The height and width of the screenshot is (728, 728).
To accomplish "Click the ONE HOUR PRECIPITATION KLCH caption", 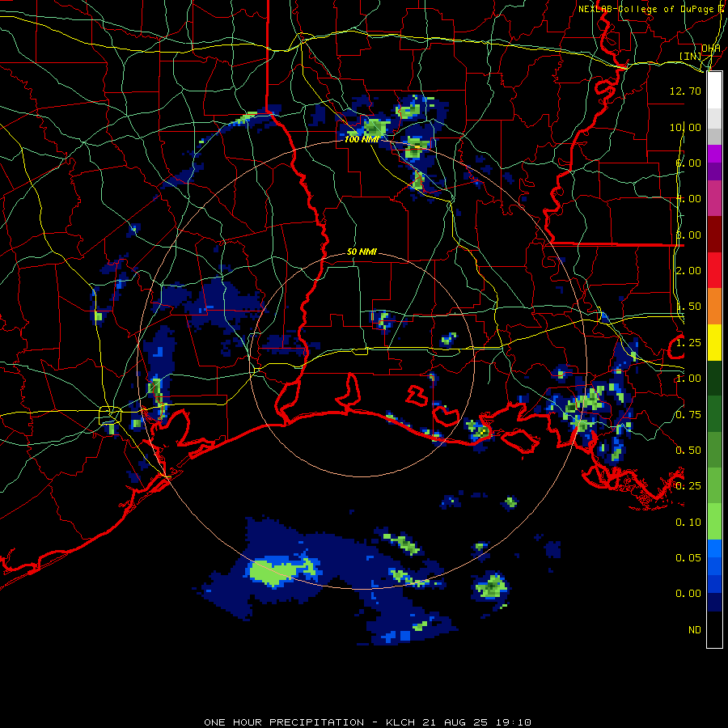I will tap(367, 722).
